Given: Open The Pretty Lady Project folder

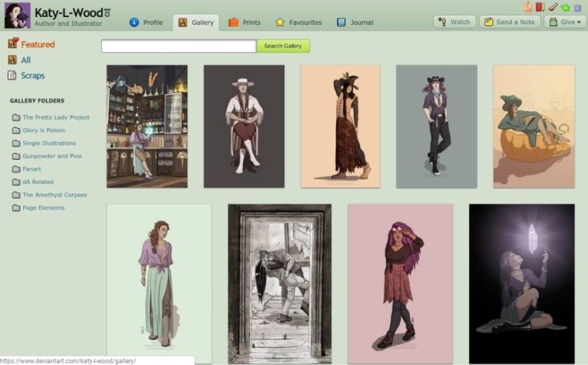Looking at the screenshot, I should point(56,118).
